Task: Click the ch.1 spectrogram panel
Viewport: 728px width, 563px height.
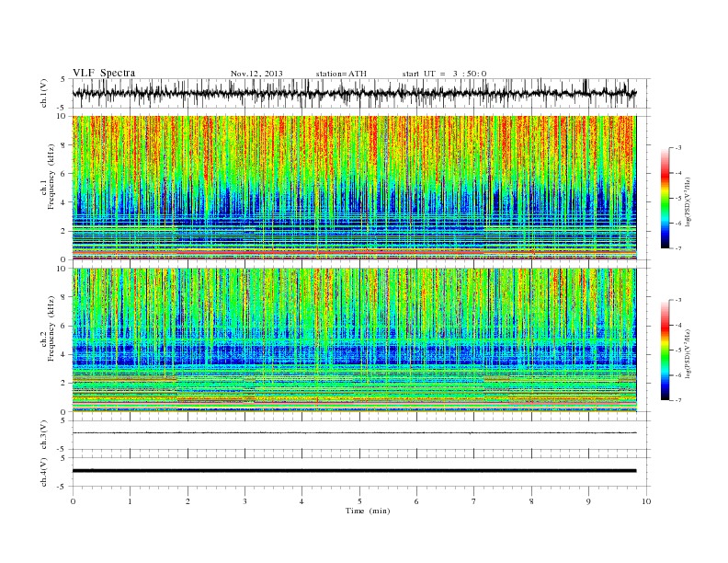Action: (354, 188)
